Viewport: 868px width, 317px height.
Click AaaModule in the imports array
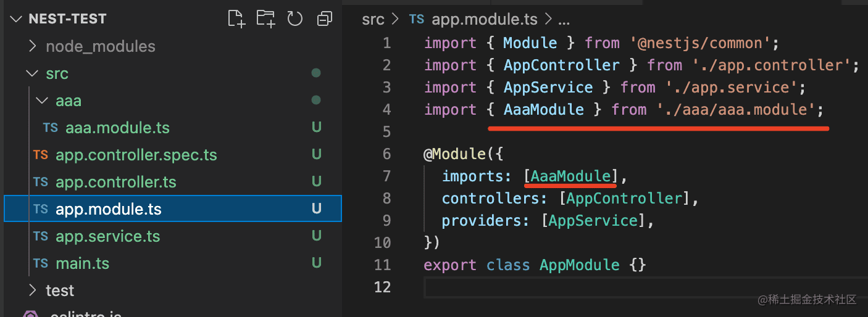tap(570, 176)
